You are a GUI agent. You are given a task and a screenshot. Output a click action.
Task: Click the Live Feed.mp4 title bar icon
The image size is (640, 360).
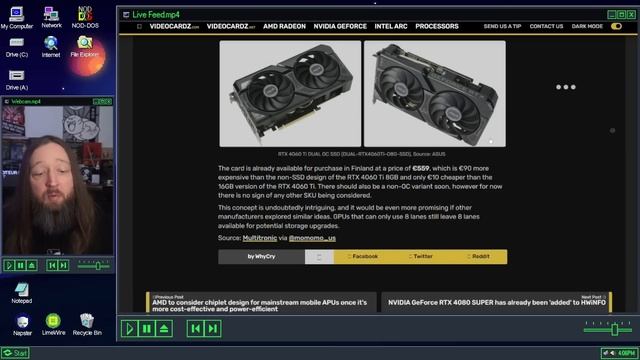click(126, 15)
